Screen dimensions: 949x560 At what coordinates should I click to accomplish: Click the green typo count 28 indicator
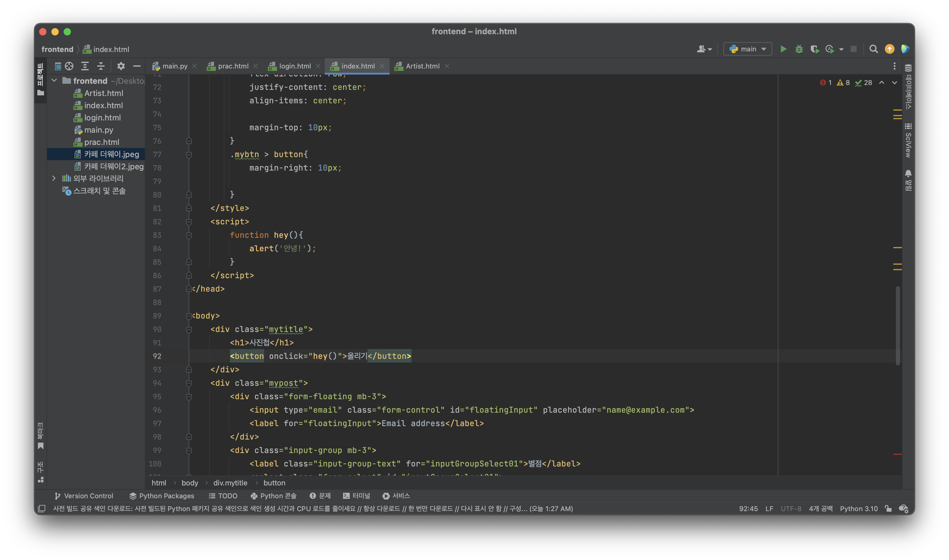tap(863, 83)
